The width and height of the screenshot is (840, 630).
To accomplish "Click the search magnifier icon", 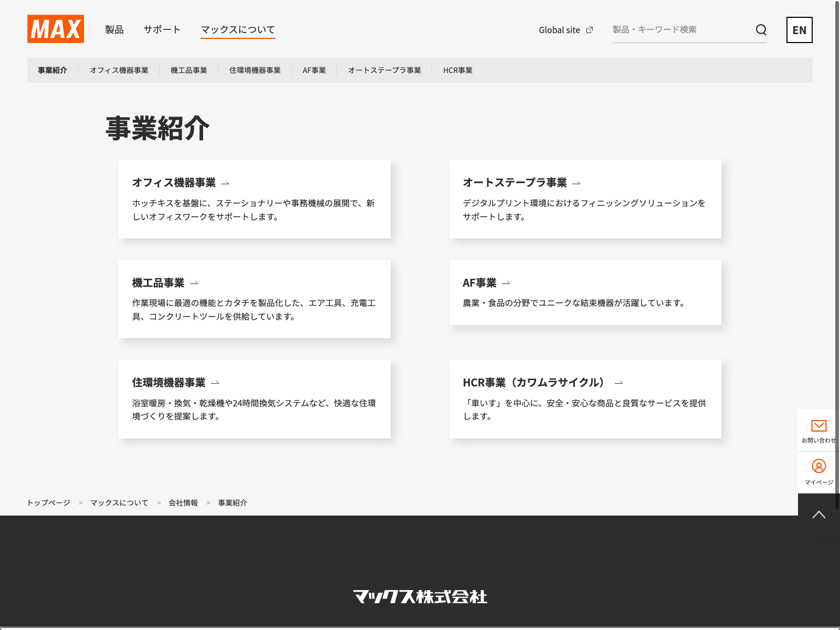I will 761,30.
